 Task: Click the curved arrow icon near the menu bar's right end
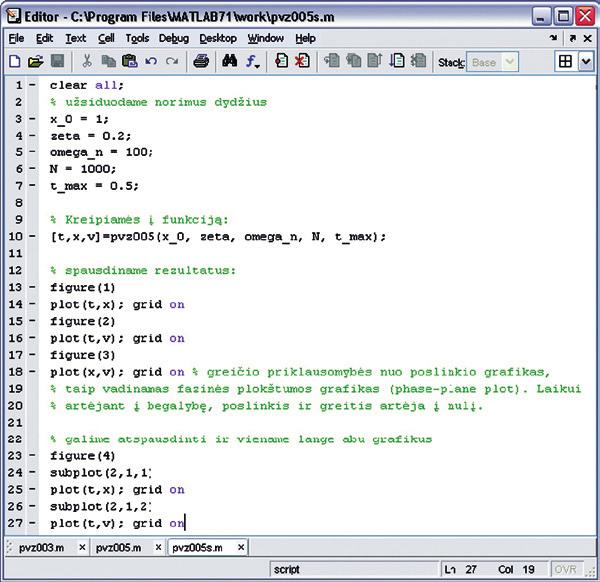(553, 37)
